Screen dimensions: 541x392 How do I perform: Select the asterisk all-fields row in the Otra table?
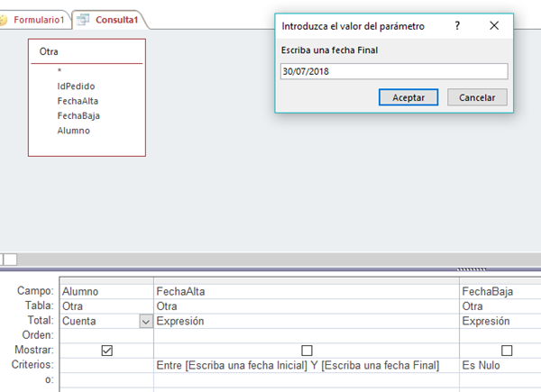[60, 70]
